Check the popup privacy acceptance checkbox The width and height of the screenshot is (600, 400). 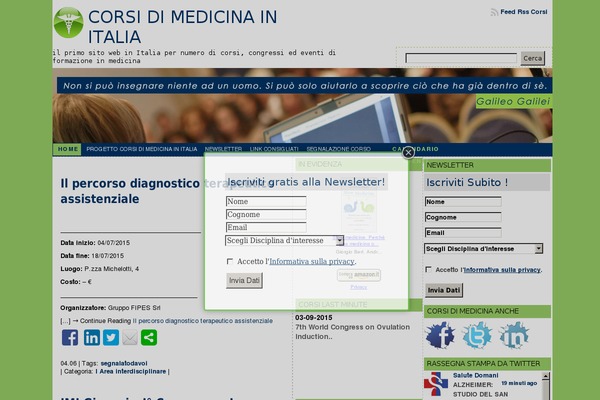coord(230,261)
